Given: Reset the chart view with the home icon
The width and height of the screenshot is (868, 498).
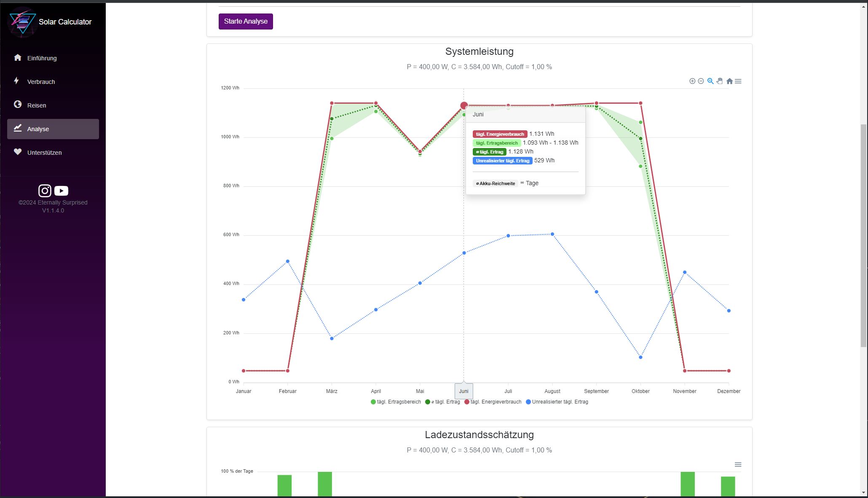Looking at the screenshot, I should (x=729, y=81).
